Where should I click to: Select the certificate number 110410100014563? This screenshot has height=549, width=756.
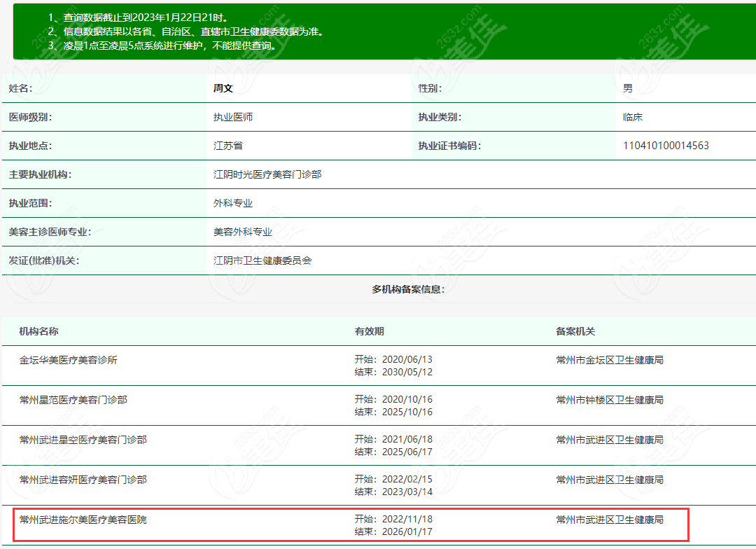[666, 146]
